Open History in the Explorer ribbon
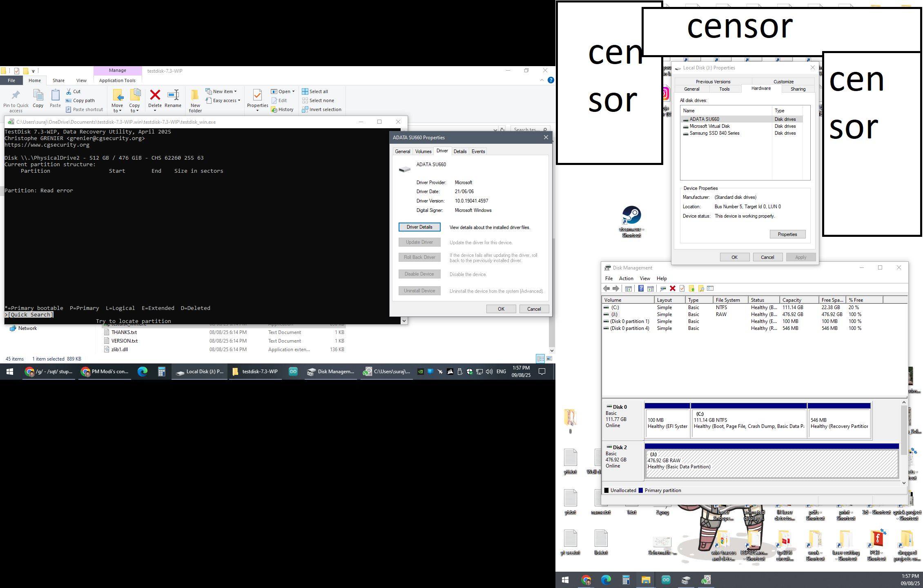 coord(282,109)
